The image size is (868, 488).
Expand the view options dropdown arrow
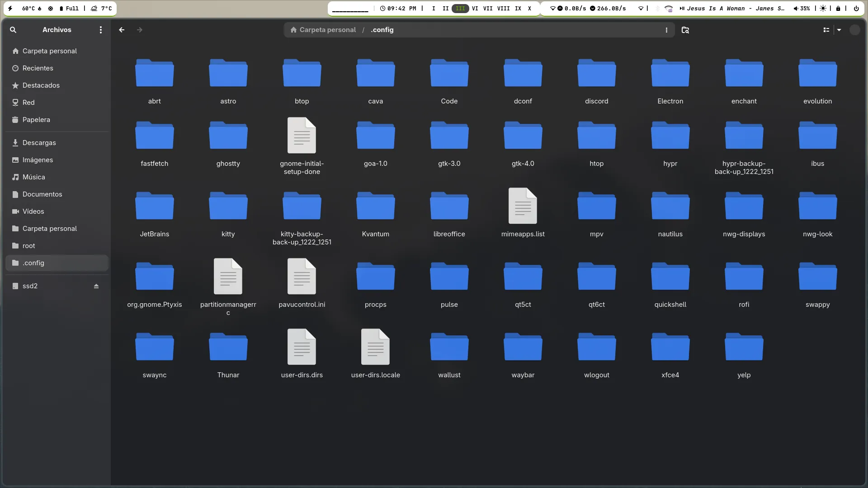point(839,30)
